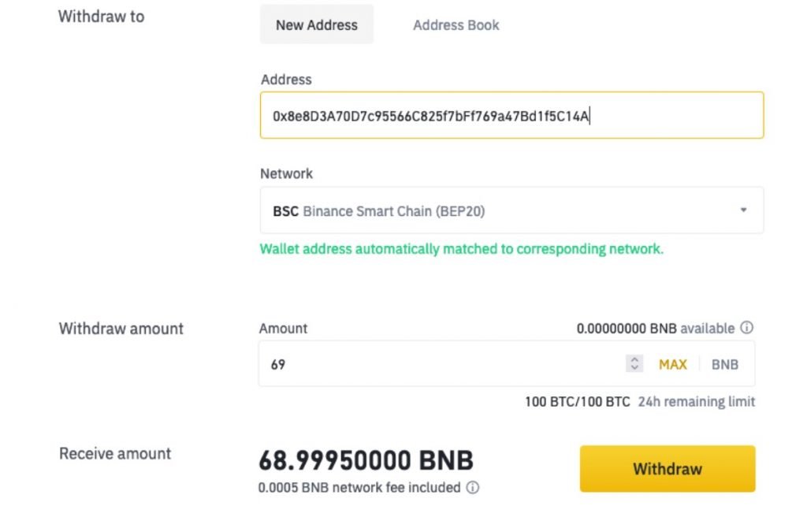
Task: Increase amount using the stepper up arrow
Action: (x=634, y=359)
